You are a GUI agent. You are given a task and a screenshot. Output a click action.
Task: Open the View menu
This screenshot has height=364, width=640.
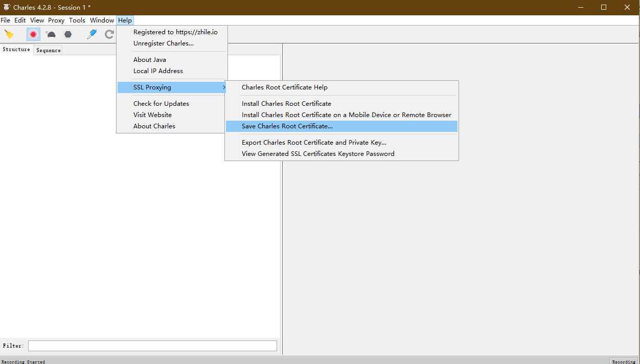[37, 20]
